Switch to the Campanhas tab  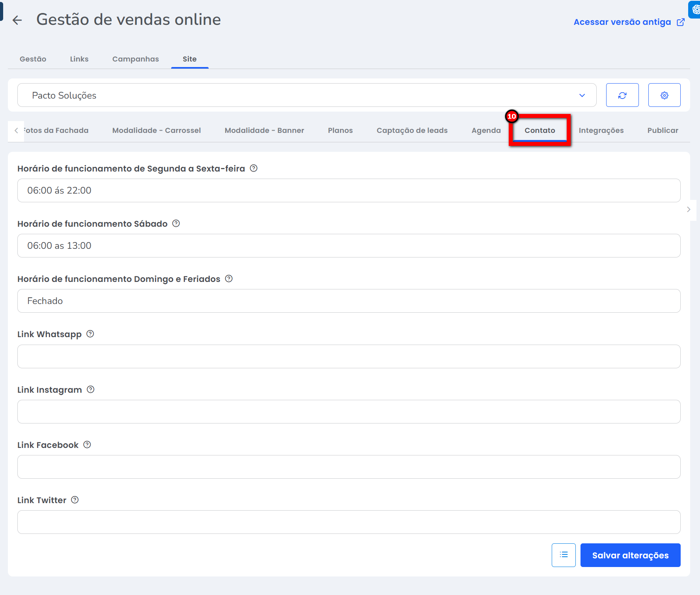tap(135, 59)
